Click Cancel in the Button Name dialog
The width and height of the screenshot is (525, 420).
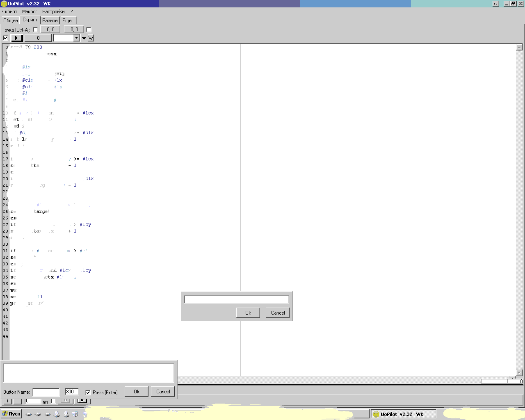(163, 392)
